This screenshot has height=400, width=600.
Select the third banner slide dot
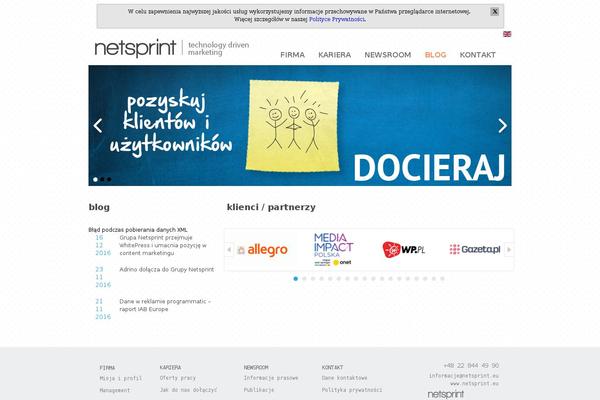tap(109, 179)
